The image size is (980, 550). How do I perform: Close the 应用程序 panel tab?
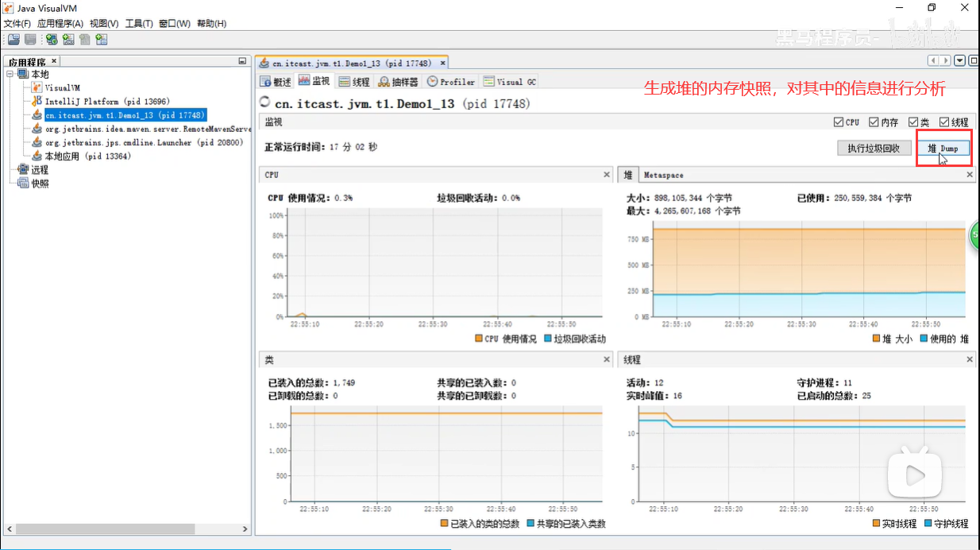click(x=54, y=61)
